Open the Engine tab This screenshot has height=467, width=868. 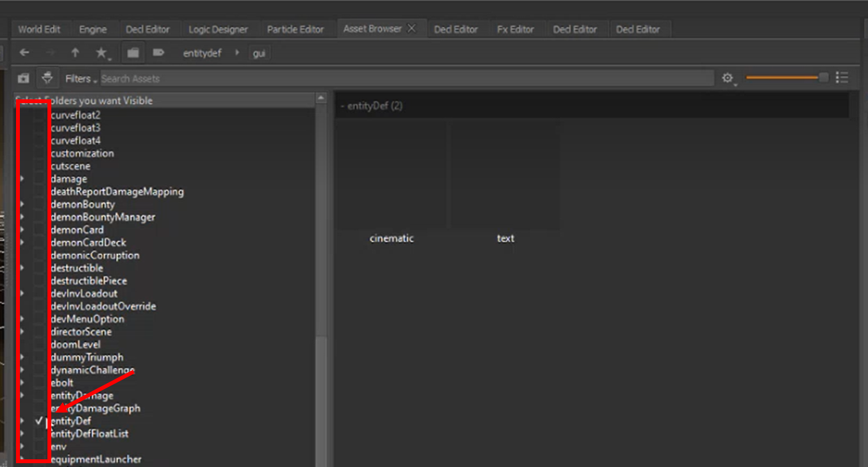(93, 29)
